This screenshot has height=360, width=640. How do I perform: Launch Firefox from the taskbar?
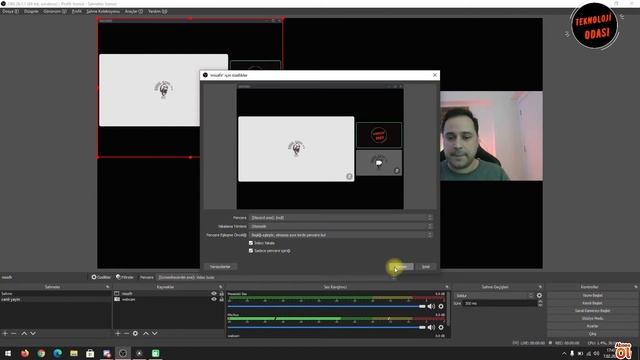coord(25,353)
